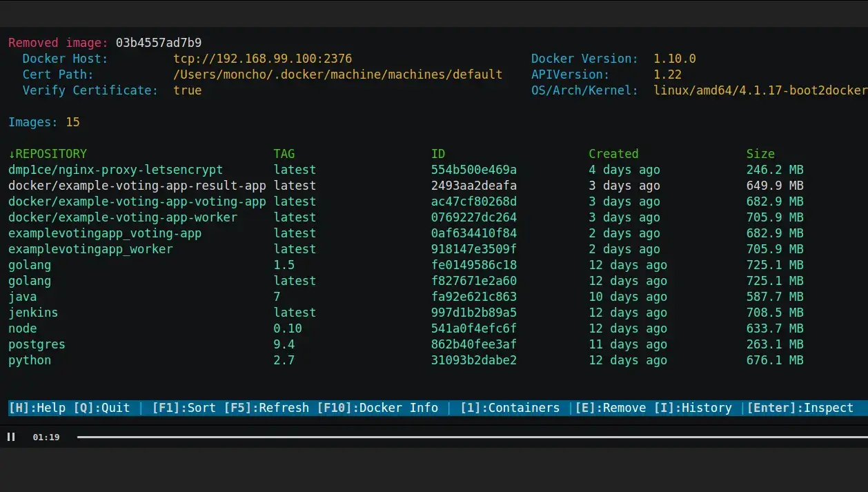Click the postgres tag 9.4
Image resolution: width=868 pixels, height=492 pixels.
[x=284, y=344]
